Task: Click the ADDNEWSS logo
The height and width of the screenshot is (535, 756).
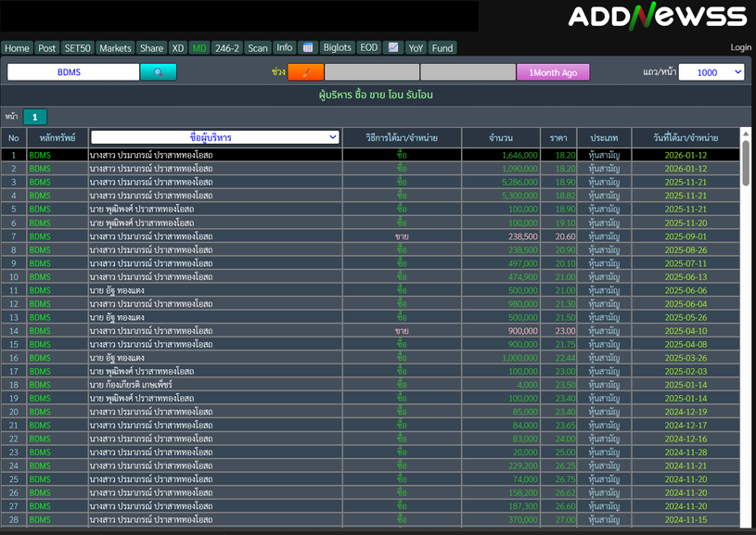Action: pyautogui.click(x=657, y=17)
